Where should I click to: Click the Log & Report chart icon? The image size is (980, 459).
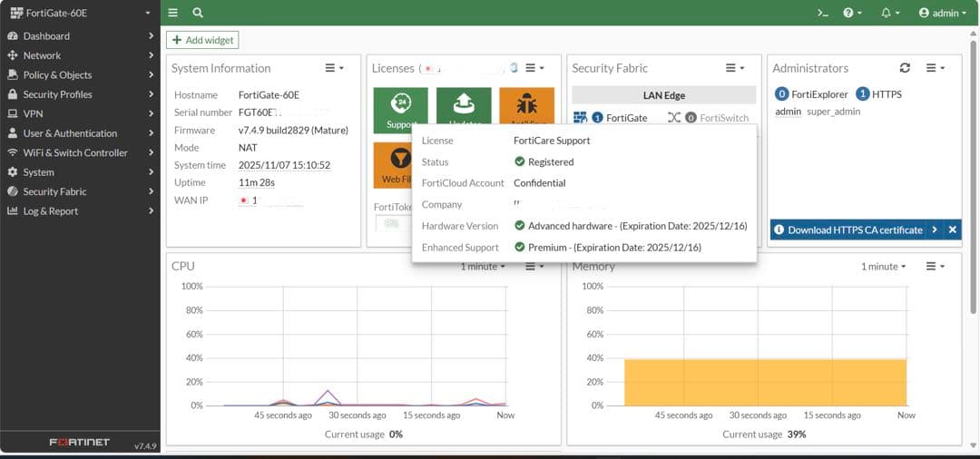(x=12, y=211)
